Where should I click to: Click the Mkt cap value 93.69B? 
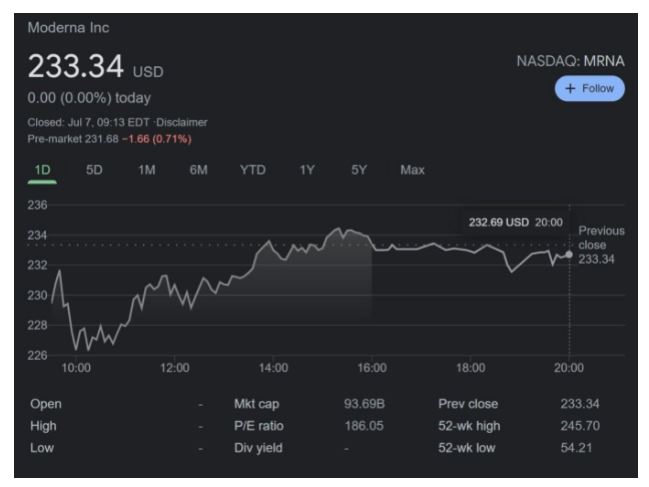pyautogui.click(x=365, y=404)
